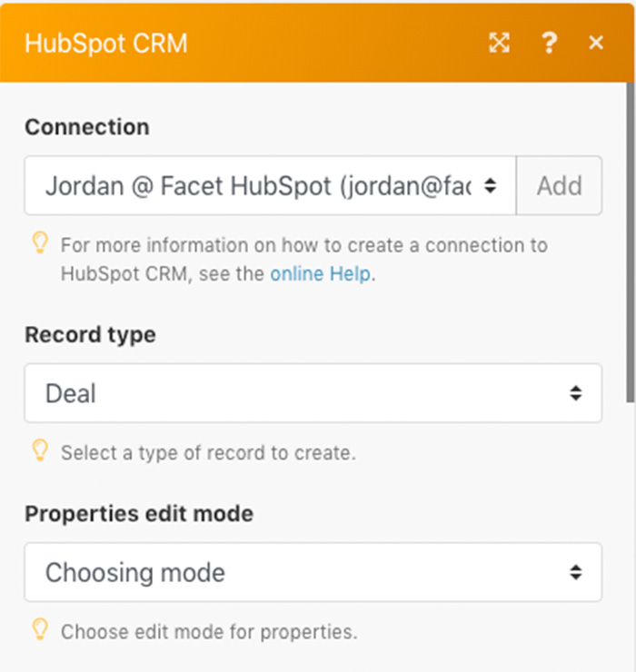Viewport: 636px width, 672px height.
Task: Open the Connection dropdown
Action: pyautogui.click(x=270, y=185)
